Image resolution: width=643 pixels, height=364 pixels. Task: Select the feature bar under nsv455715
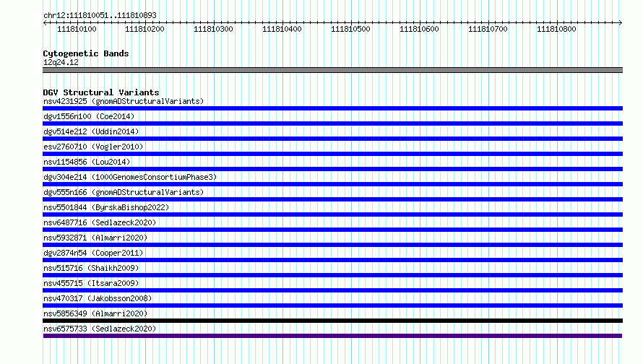point(332,290)
